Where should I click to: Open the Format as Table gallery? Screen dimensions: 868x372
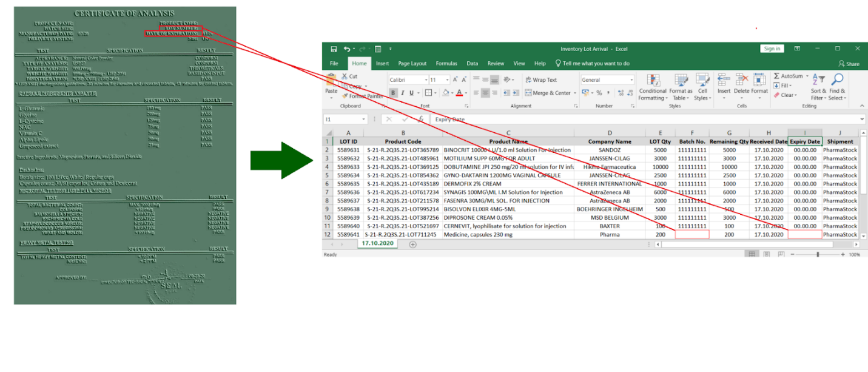681,87
